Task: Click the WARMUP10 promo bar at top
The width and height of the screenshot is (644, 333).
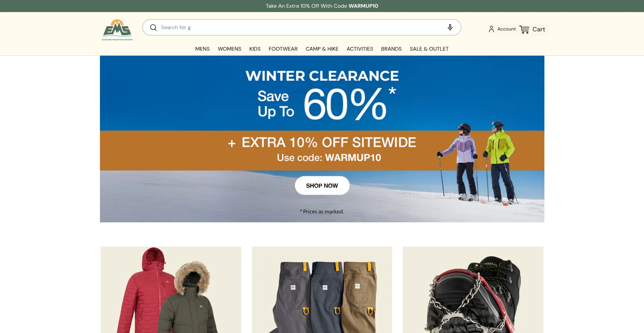Action: click(322, 6)
